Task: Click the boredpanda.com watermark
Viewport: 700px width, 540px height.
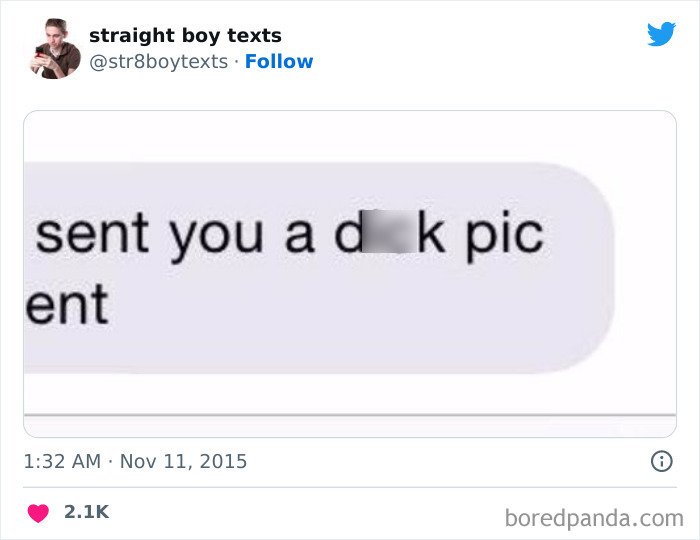Action: 594,519
